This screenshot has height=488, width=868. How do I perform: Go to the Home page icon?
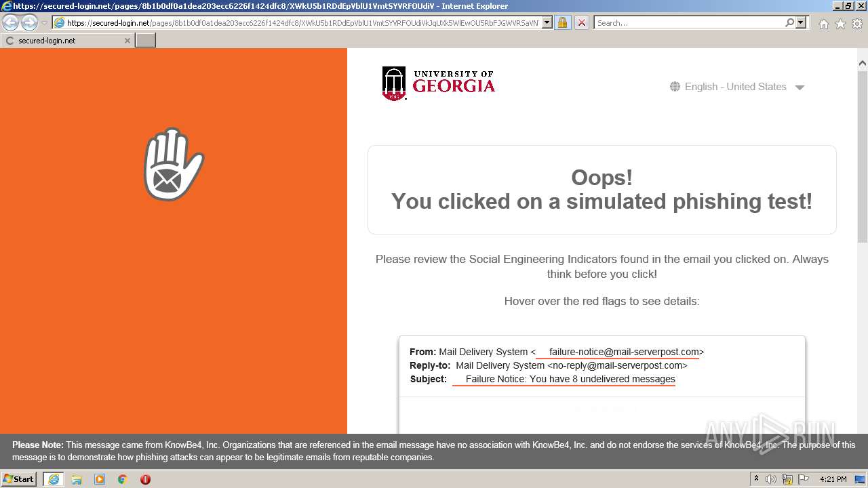[x=823, y=23]
